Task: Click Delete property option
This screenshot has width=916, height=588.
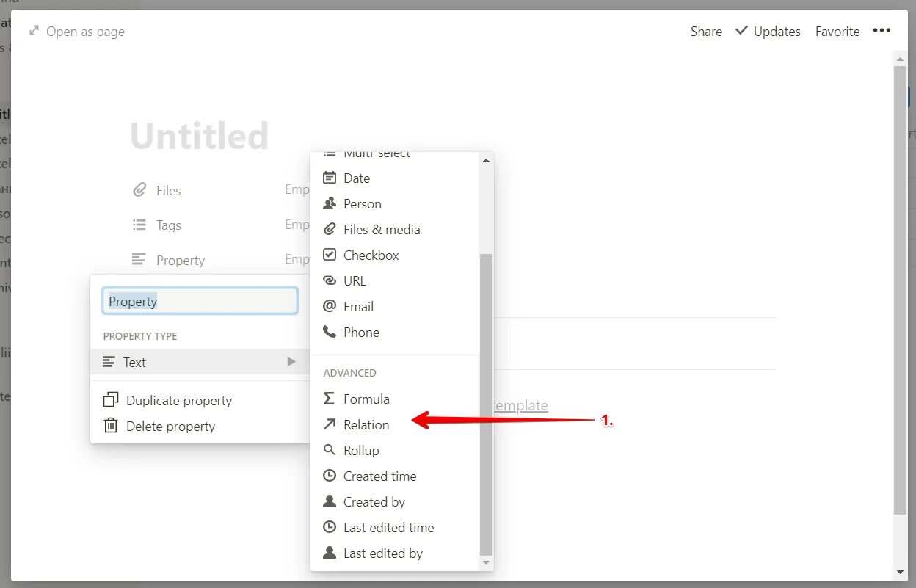Action: pyautogui.click(x=200, y=426)
